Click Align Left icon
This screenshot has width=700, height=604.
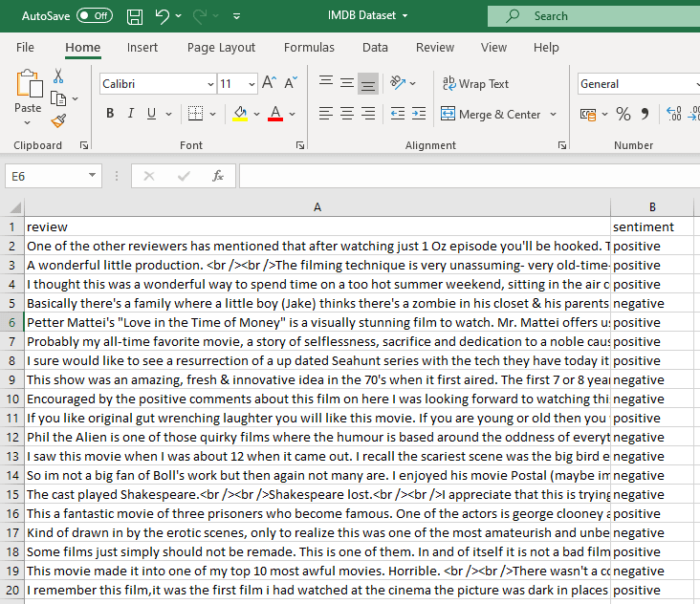click(x=326, y=114)
